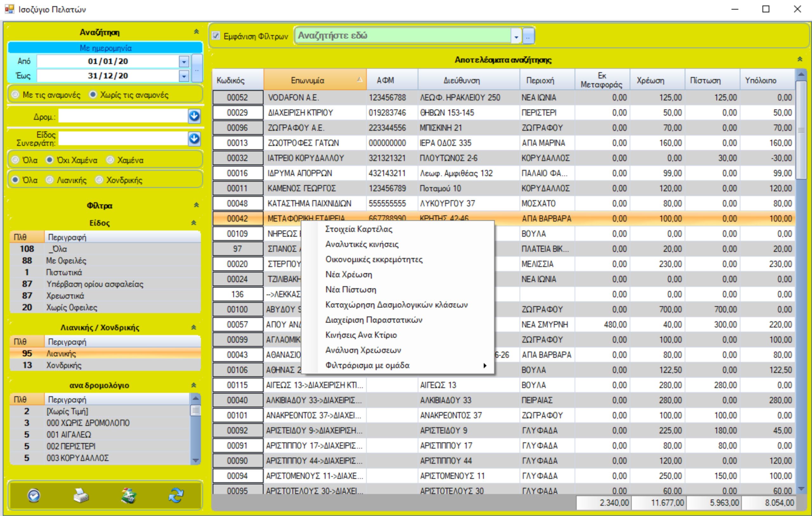The height and width of the screenshot is (516, 812).
Task: Export results with the Excel icon
Action: tap(128, 495)
